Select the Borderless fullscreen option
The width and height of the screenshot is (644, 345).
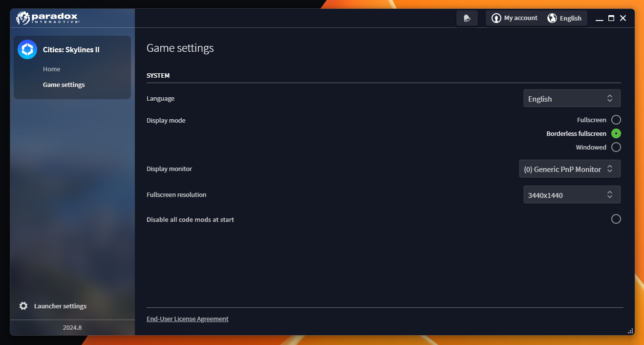click(x=616, y=133)
